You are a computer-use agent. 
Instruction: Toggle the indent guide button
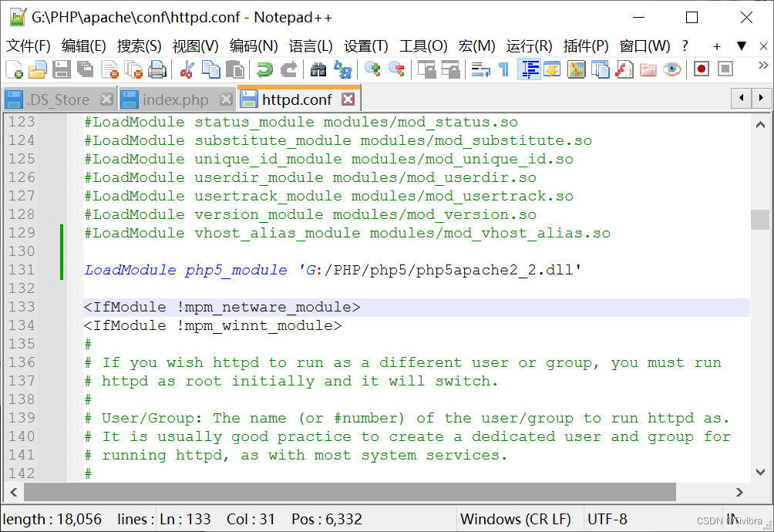tap(528, 69)
